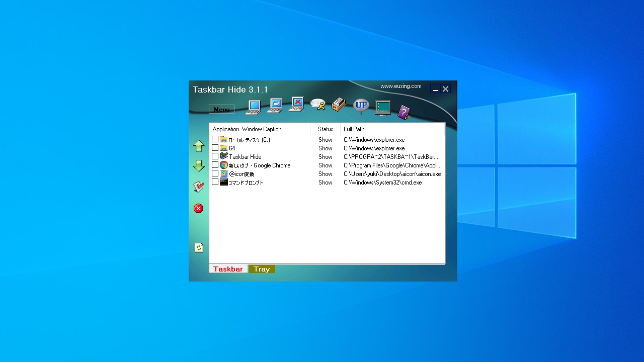Image resolution: width=644 pixels, height=362 pixels.
Task: Click the red circle X sidebar icon
Action: click(199, 208)
